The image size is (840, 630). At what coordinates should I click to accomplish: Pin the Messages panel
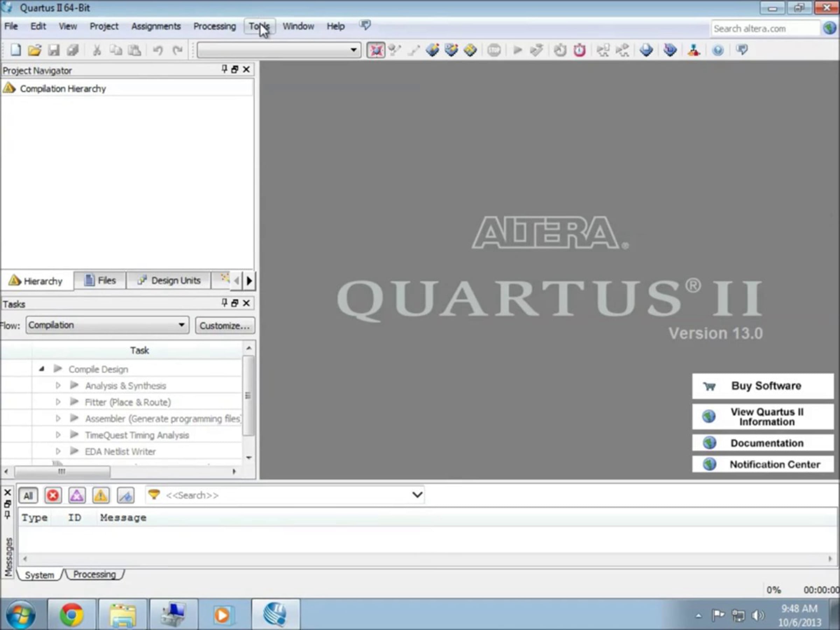[8, 515]
